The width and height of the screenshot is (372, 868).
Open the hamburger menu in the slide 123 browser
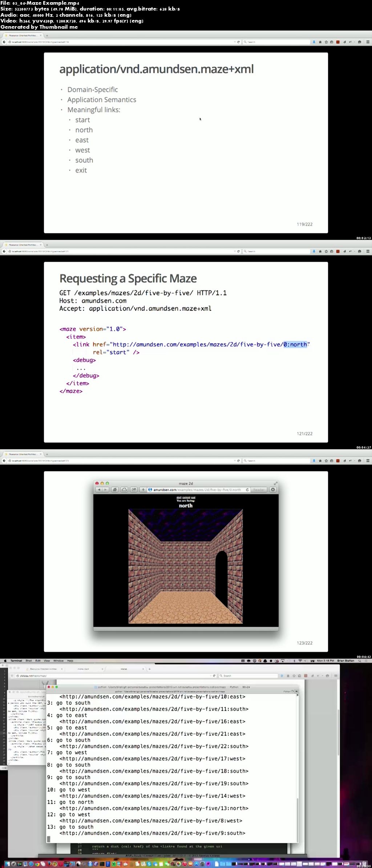tap(368, 461)
